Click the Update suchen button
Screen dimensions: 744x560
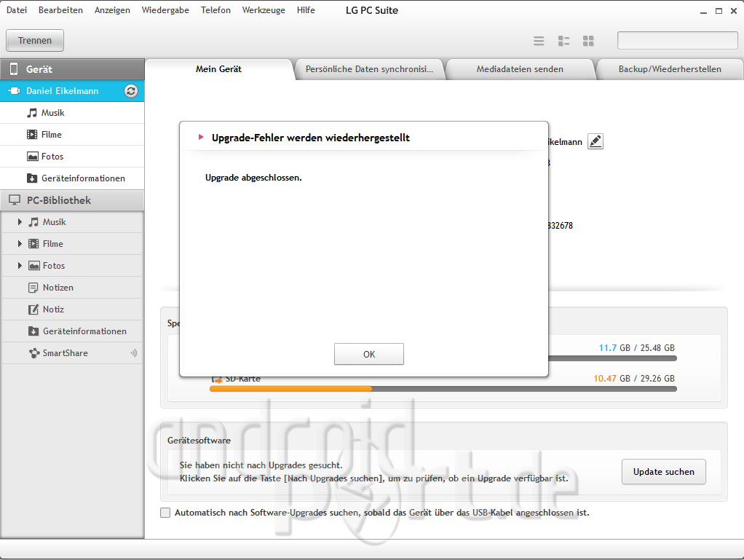(663, 472)
